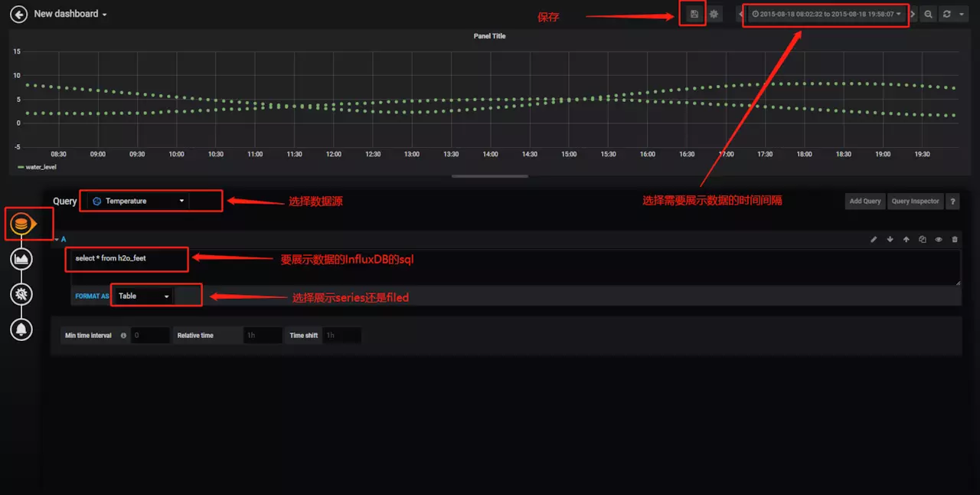Refresh the dashboard with the refresh icon
Image resolution: width=980 pixels, height=495 pixels.
pos(947,14)
